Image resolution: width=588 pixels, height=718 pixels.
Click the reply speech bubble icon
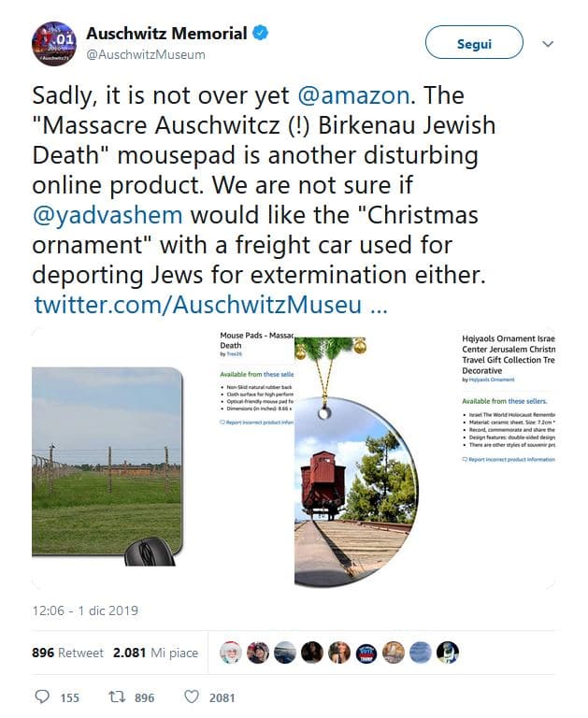click(41, 696)
